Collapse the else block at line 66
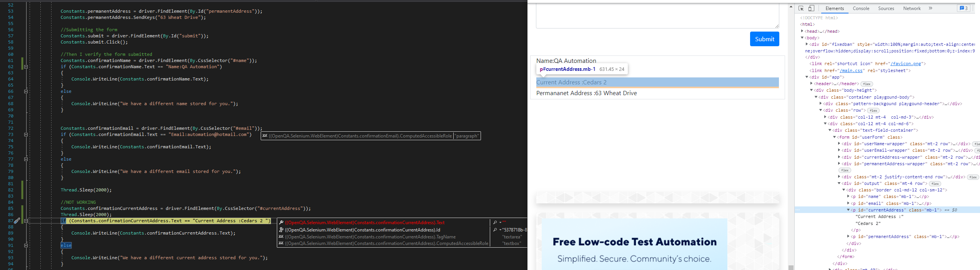Screen dimensions: 980x270 pos(26,91)
